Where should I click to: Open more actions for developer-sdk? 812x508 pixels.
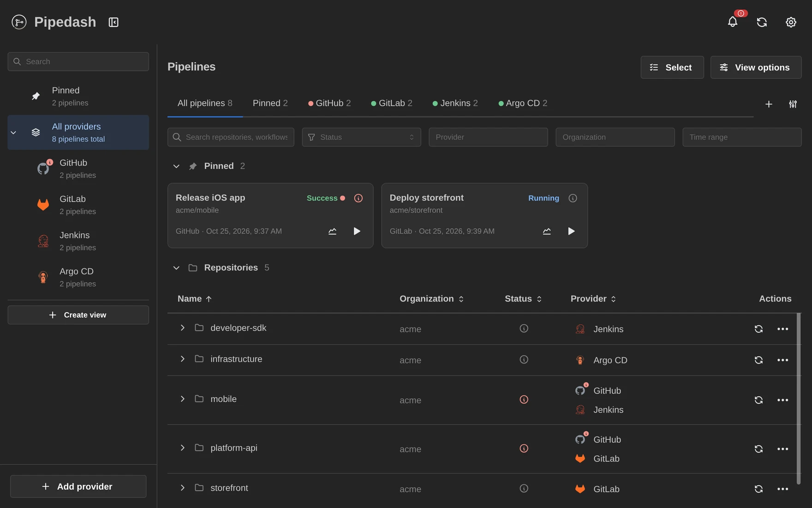[782, 329]
